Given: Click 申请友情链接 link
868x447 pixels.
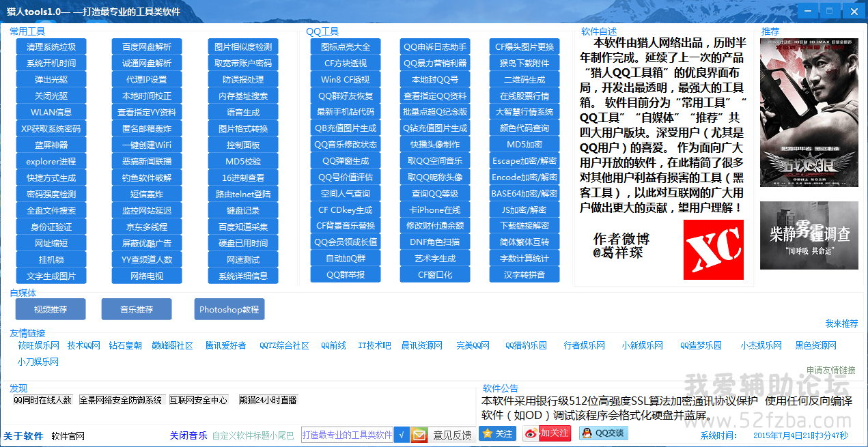Looking at the screenshot, I should (830, 370).
